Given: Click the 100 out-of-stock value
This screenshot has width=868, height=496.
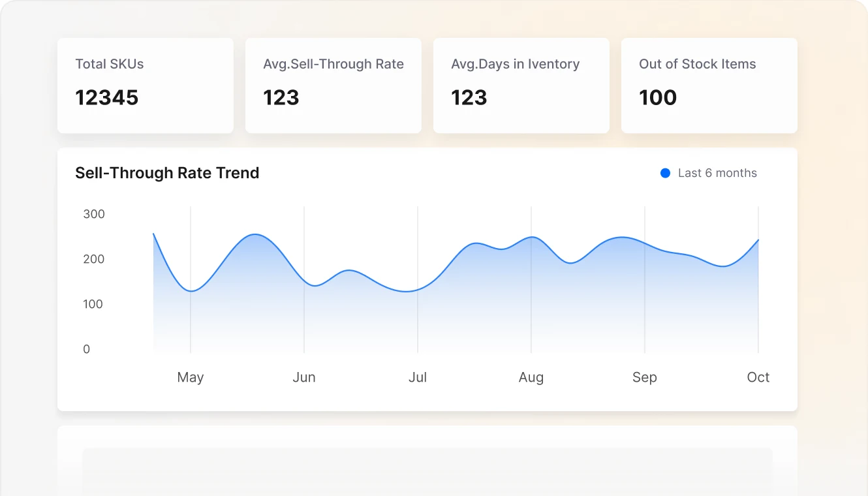Looking at the screenshot, I should (658, 98).
